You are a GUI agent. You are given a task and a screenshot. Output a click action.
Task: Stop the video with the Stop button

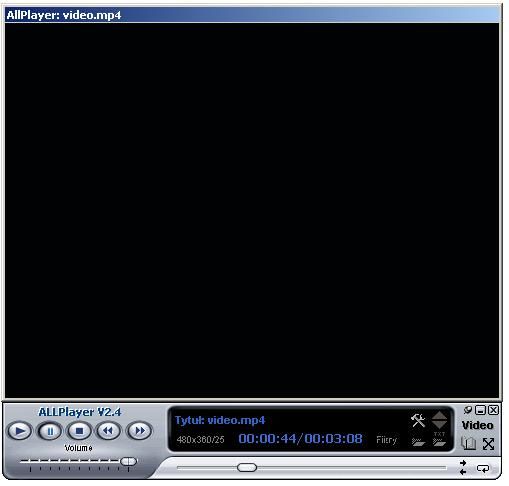click(79, 431)
